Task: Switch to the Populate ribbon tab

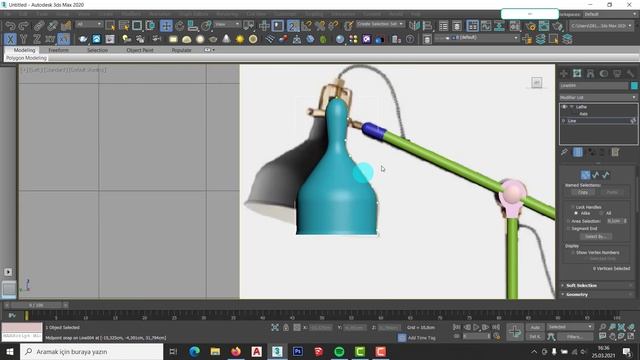Action: tap(182, 50)
